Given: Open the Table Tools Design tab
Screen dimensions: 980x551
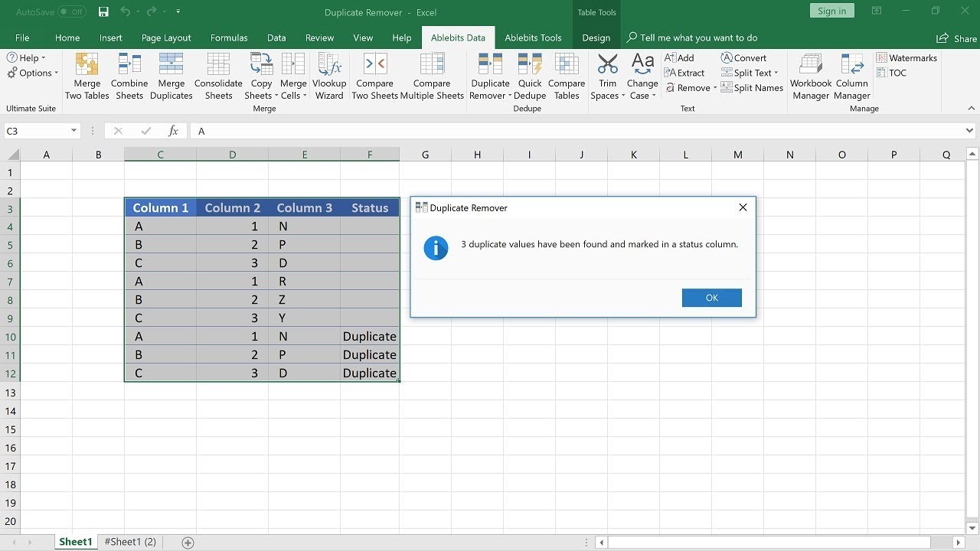Looking at the screenshot, I should pos(596,37).
